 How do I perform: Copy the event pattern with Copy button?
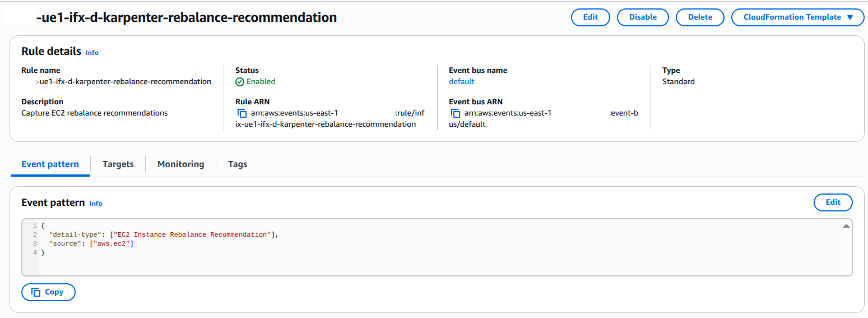coord(48,292)
